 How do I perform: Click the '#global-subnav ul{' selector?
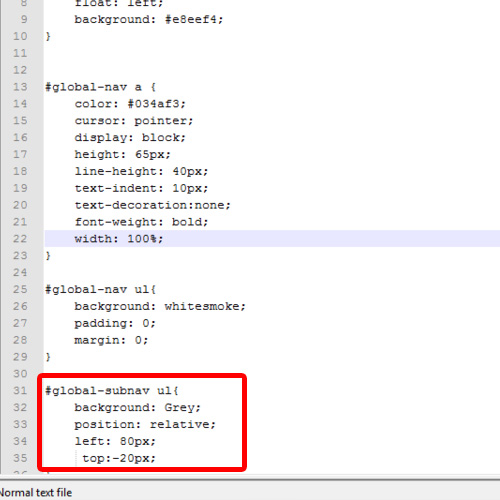click(x=112, y=391)
